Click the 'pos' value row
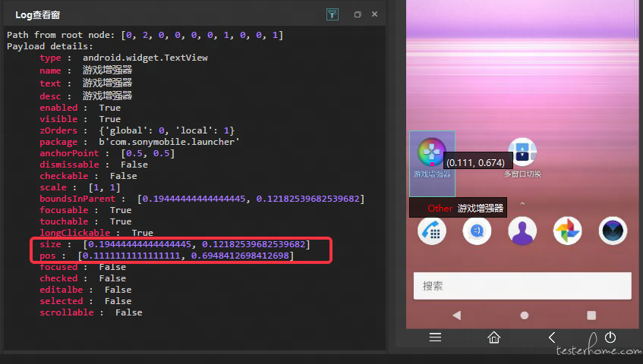 pyautogui.click(x=166, y=256)
